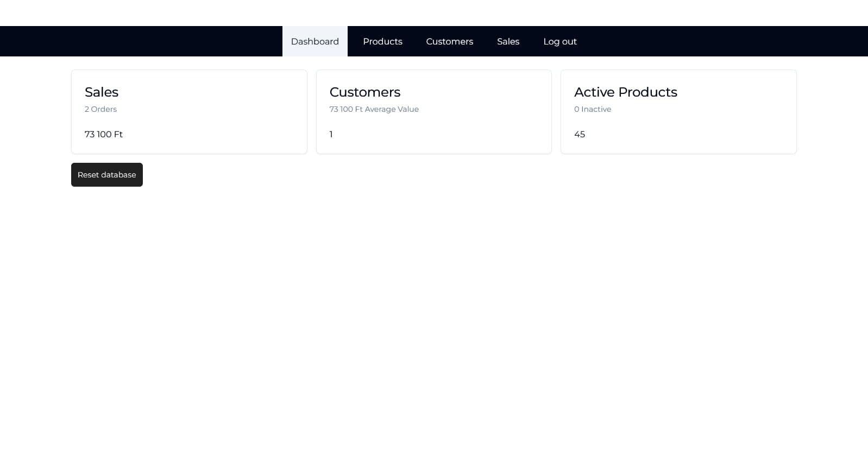The height and width of the screenshot is (458, 868).
Task: Click the 73 100 Ft sales total
Action: click(x=104, y=134)
